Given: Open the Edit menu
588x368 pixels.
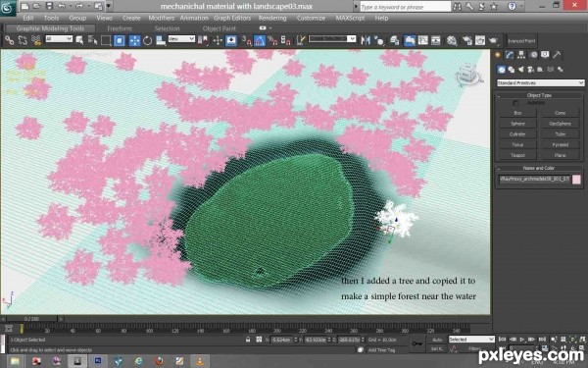Looking at the screenshot, I should coord(28,18).
